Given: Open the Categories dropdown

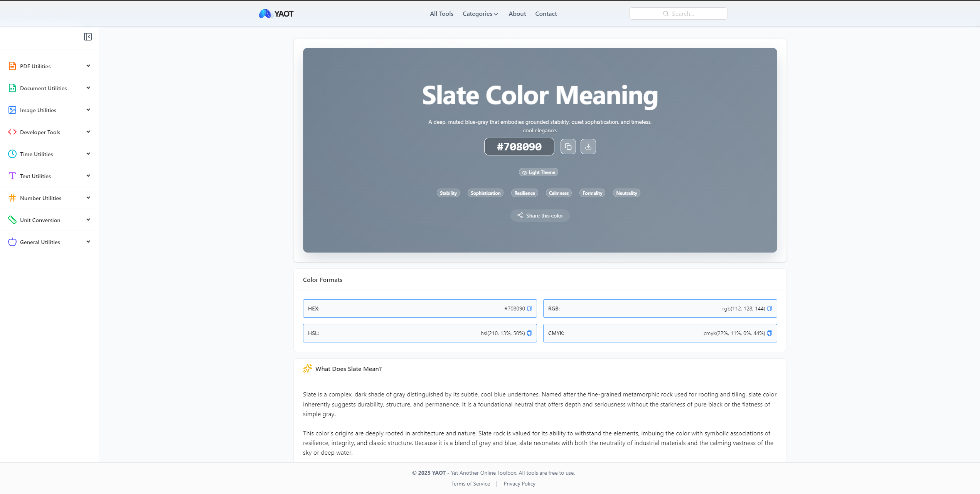Looking at the screenshot, I should [480, 14].
